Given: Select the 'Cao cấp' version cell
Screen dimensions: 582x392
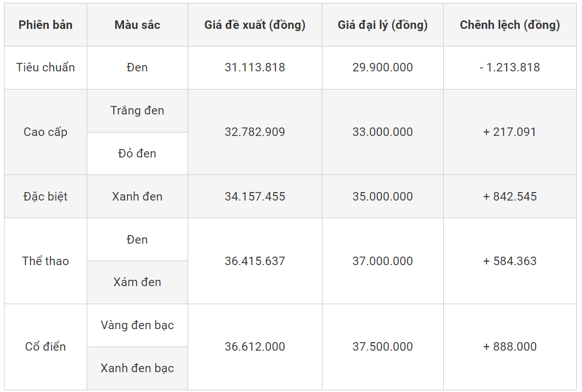Looking at the screenshot, I should click(45, 132).
